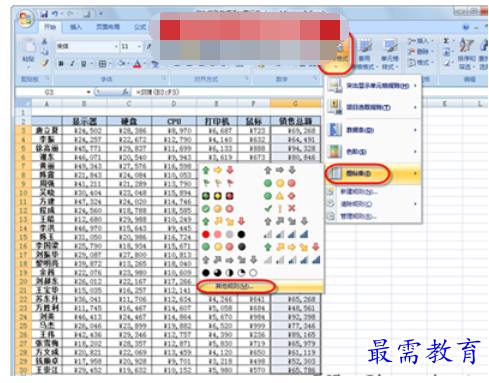Screen dimensions: 489x383
Task: Click the round Office button
Action: (26, 19)
